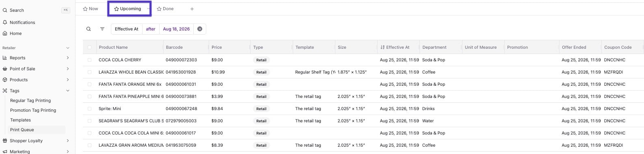Click the table search magnifier icon
The height and width of the screenshot is (154, 644).
[x=89, y=29]
